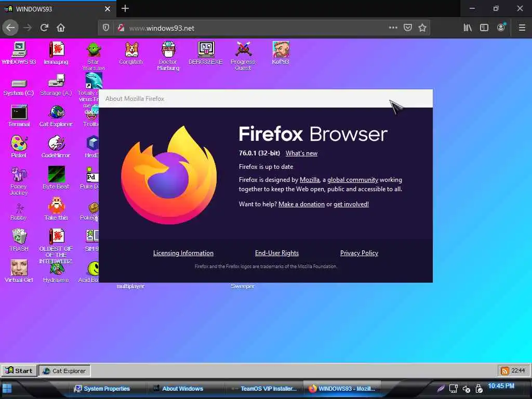Open the WINDOWS 93 desktop icon
532x399 pixels.
click(19, 53)
